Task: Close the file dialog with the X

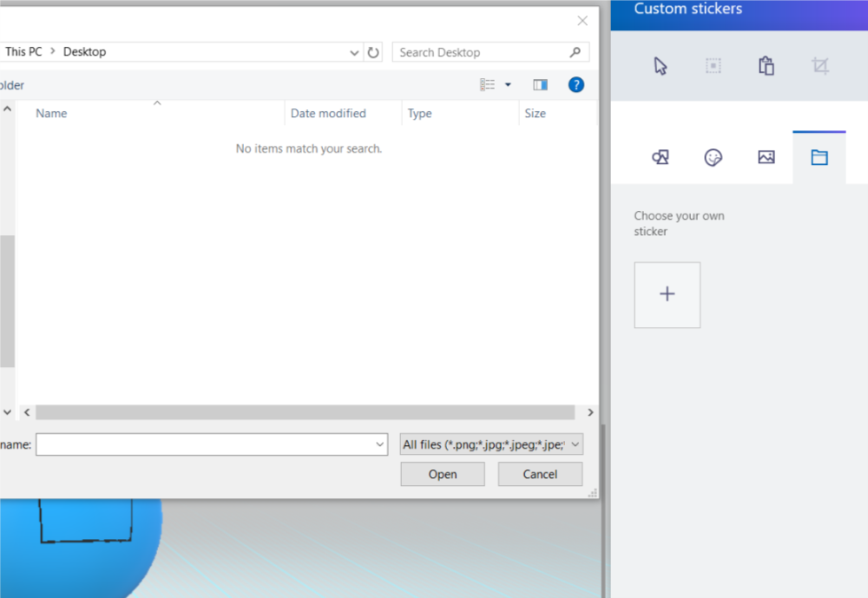Action: coord(582,21)
